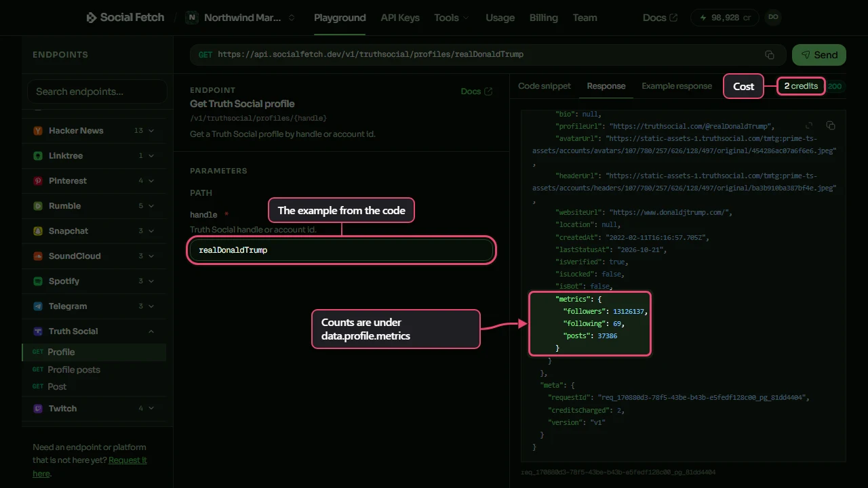
Task: Switch to the Code snippet tab
Action: click(x=545, y=86)
